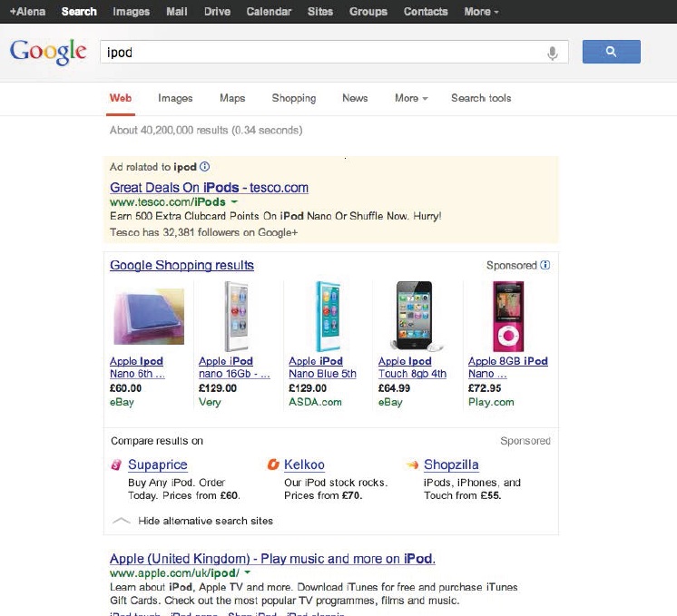This screenshot has width=677, height=616.
Task: Open the More dropdown in top bar
Action: tap(481, 12)
